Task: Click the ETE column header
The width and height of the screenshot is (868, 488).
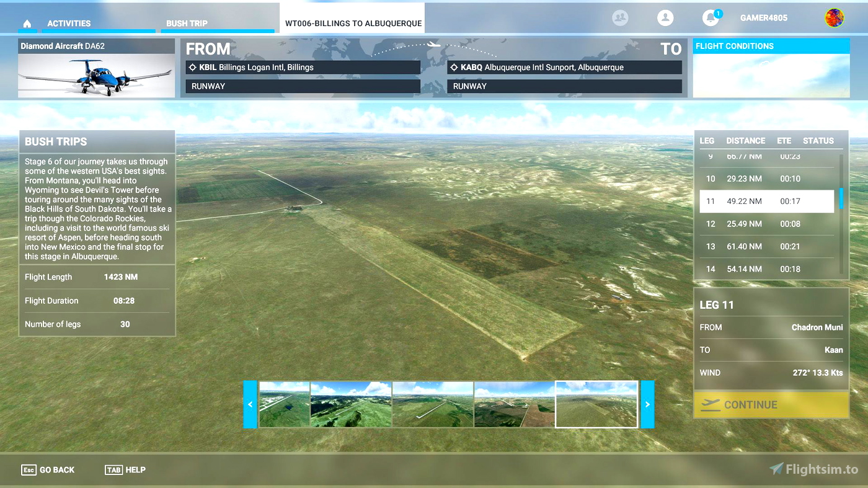Action: (x=784, y=141)
